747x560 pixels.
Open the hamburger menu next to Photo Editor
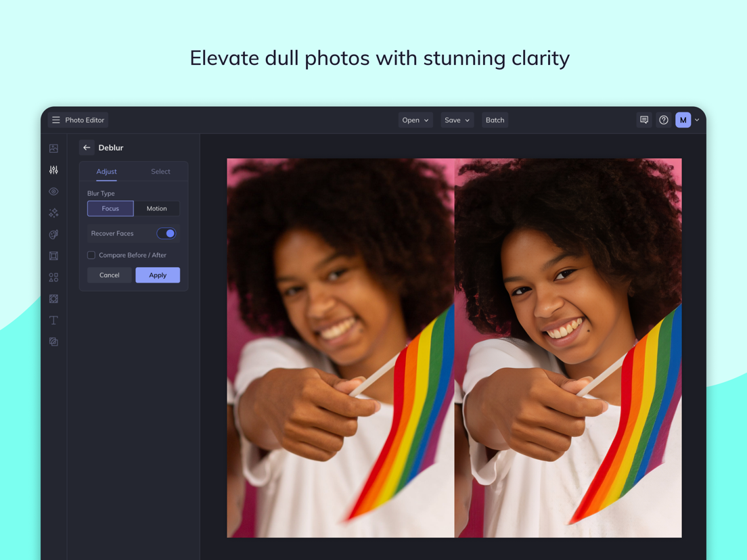pyautogui.click(x=55, y=120)
